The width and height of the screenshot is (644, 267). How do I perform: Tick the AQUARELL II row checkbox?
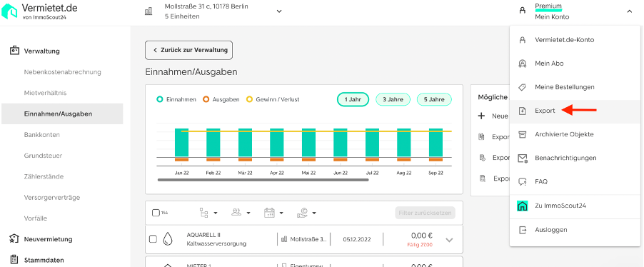pyautogui.click(x=153, y=239)
